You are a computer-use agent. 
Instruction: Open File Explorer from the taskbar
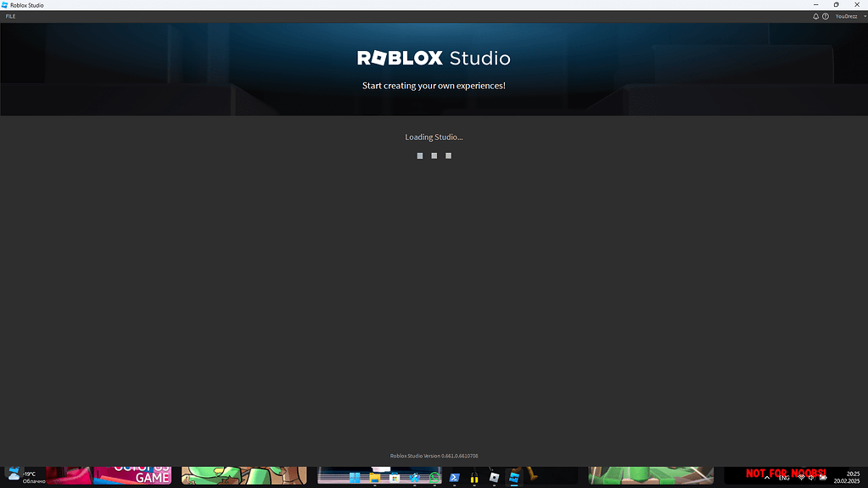[375, 478]
